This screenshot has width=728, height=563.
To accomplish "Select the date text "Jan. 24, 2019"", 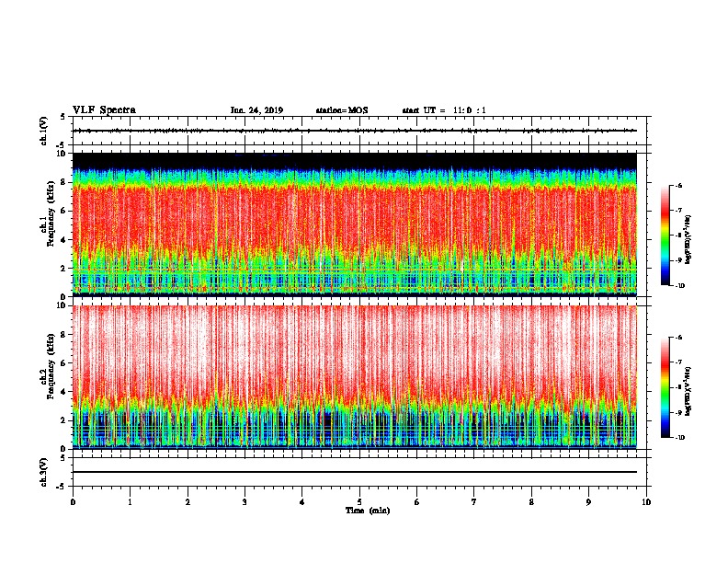I will click(256, 110).
